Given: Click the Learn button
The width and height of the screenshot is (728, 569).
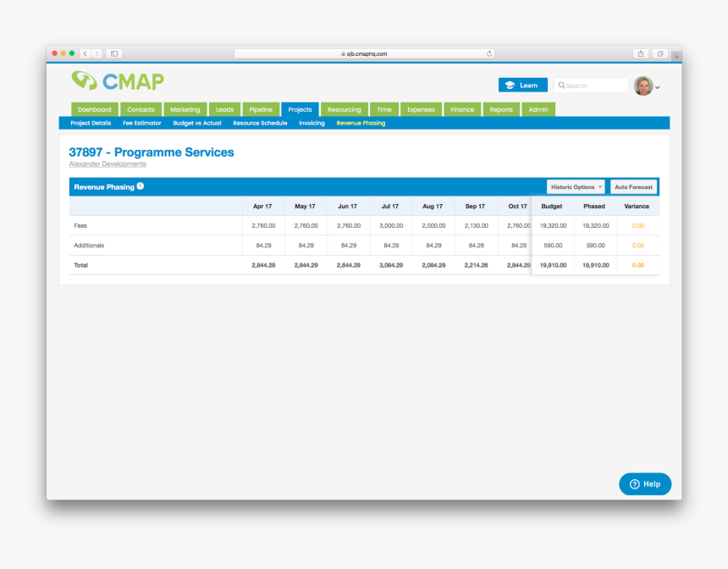Looking at the screenshot, I should coord(522,86).
